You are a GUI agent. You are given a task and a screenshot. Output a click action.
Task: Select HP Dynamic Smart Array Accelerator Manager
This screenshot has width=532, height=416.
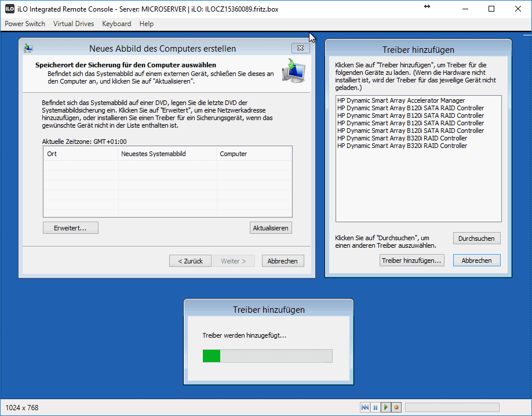click(x=401, y=100)
